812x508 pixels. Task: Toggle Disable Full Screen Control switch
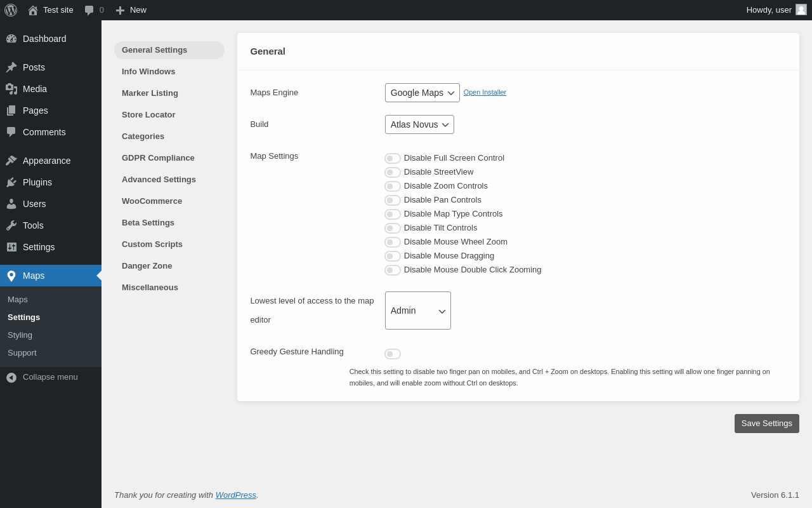coord(393,158)
